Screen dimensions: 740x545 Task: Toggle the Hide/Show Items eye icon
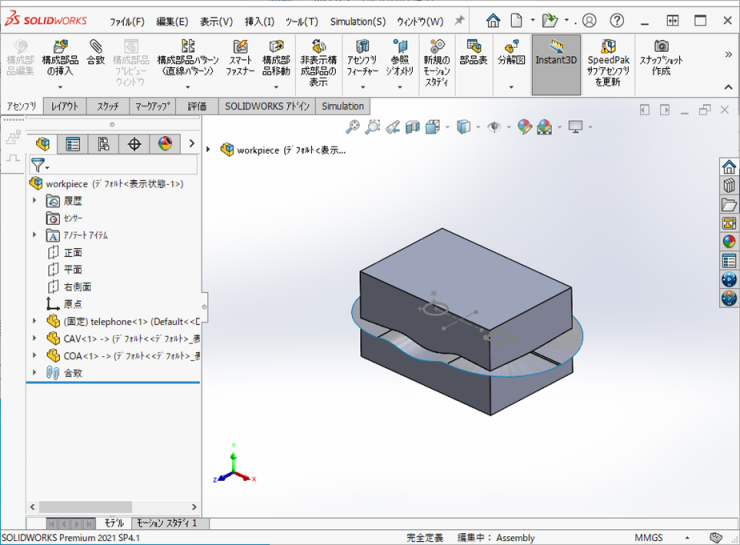click(493, 127)
